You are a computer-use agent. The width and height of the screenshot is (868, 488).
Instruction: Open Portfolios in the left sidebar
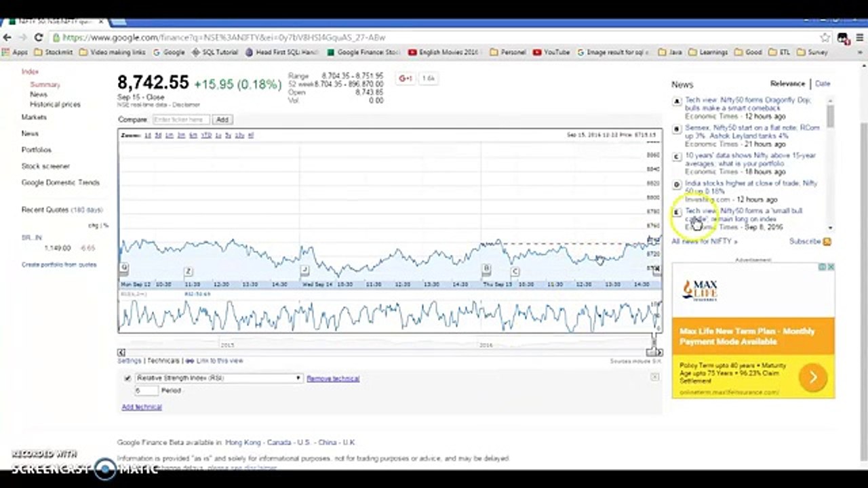[x=36, y=150]
